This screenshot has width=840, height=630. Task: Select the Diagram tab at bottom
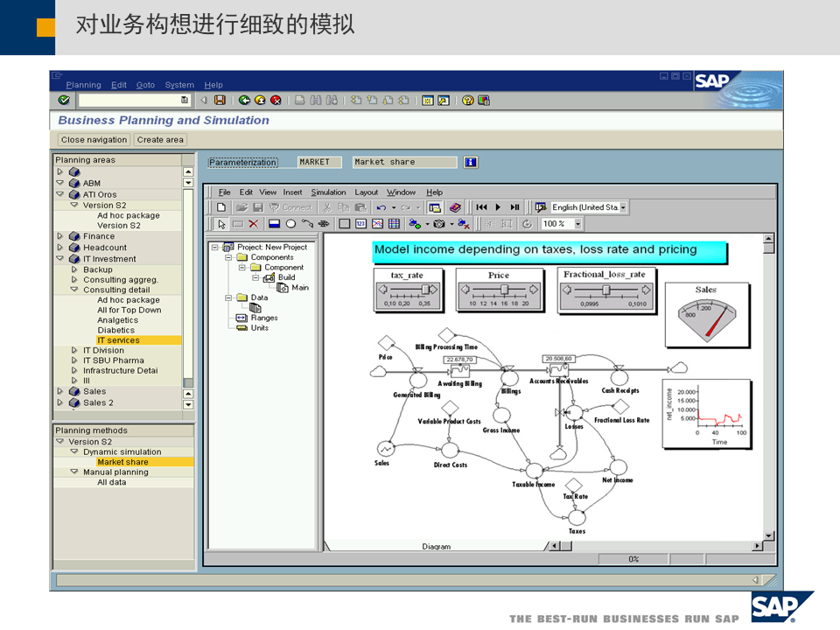pyautogui.click(x=436, y=546)
